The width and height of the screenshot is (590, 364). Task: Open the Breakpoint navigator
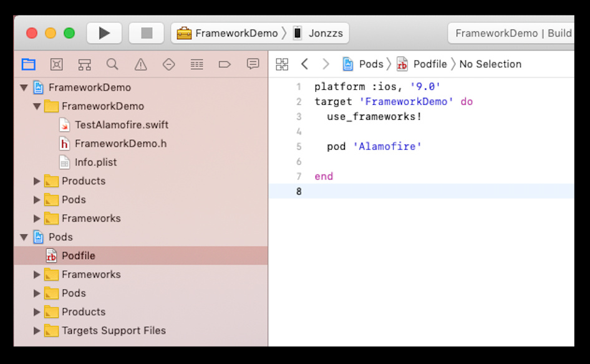225,64
